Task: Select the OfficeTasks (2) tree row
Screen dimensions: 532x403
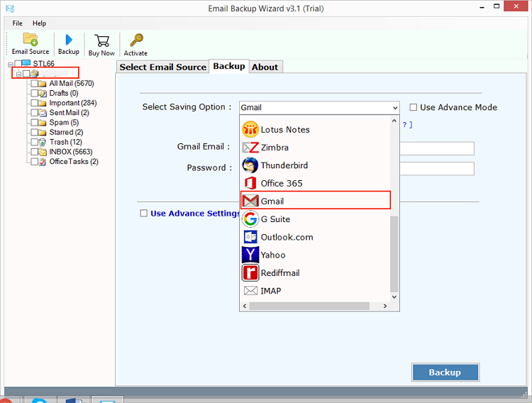Action: [x=74, y=162]
